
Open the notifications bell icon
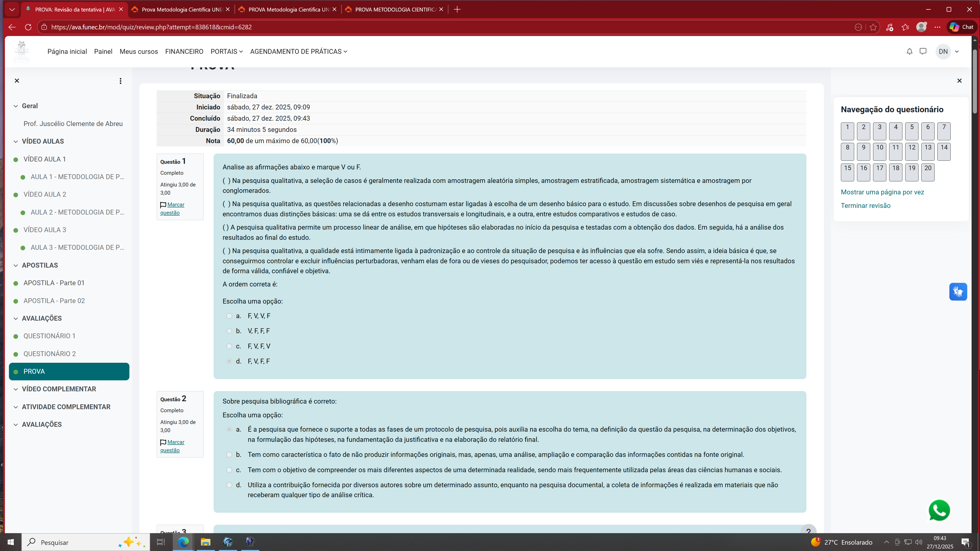coord(909,51)
